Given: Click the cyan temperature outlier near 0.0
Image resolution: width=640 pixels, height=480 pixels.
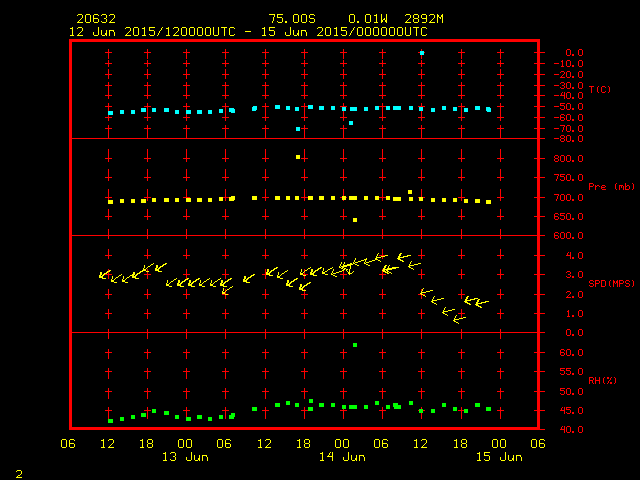Looking at the screenshot, I should point(422,52).
